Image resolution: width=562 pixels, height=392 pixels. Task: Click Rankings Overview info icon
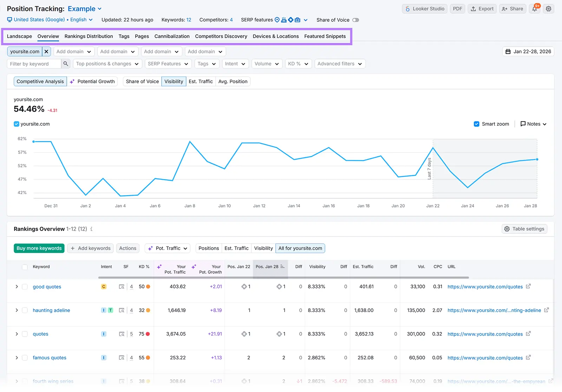click(91, 229)
